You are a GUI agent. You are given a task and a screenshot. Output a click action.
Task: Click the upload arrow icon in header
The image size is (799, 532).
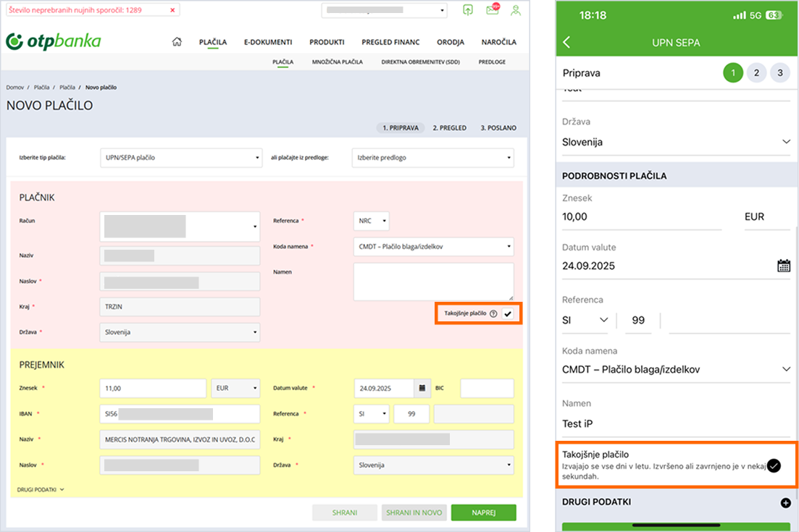point(469,10)
